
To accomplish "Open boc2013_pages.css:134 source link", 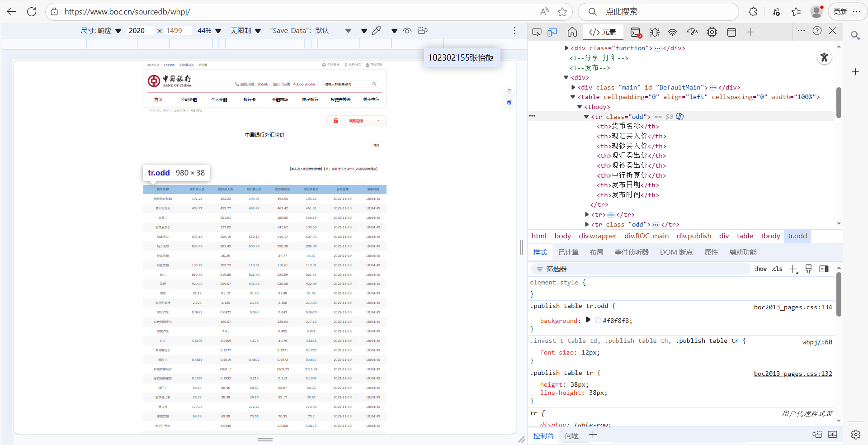I will [x=793, y=307].
